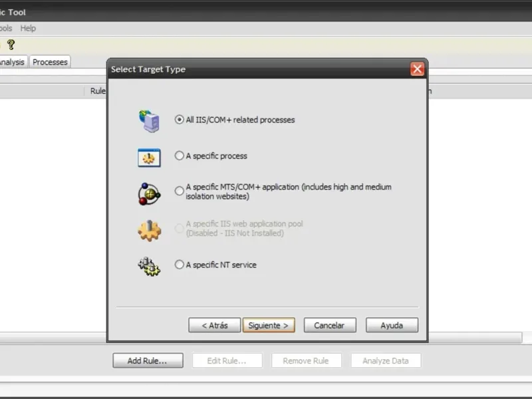Cancel the Select Target Type dialog

point(330,325)
